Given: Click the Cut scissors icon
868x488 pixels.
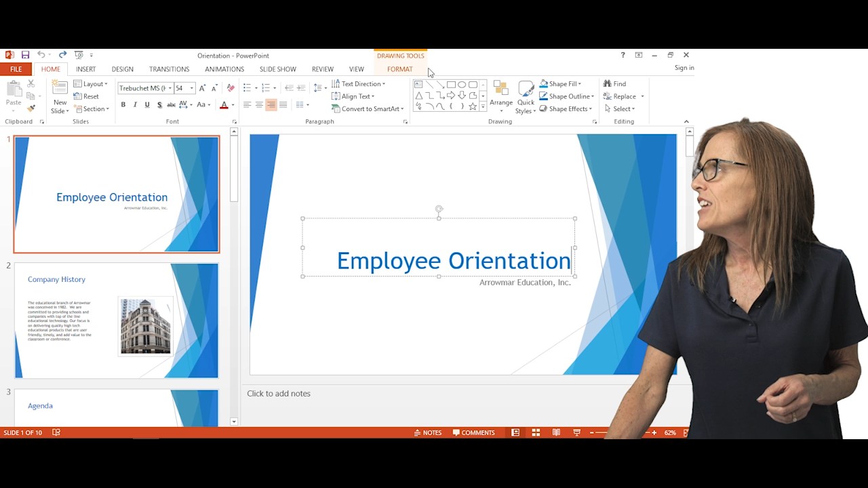Looking at the screenshot, I should coord(31,83).
